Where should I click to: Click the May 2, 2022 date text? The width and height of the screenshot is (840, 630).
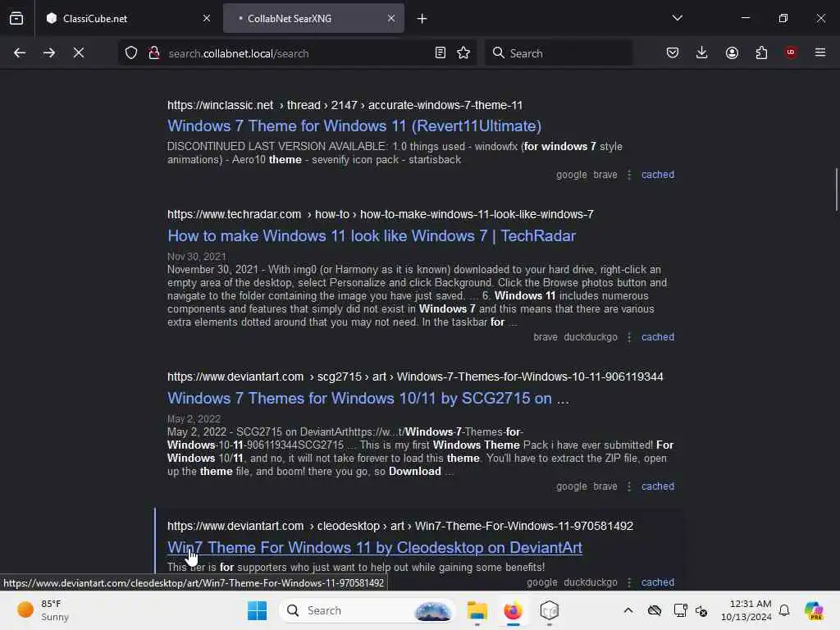(x=194, y=419)
